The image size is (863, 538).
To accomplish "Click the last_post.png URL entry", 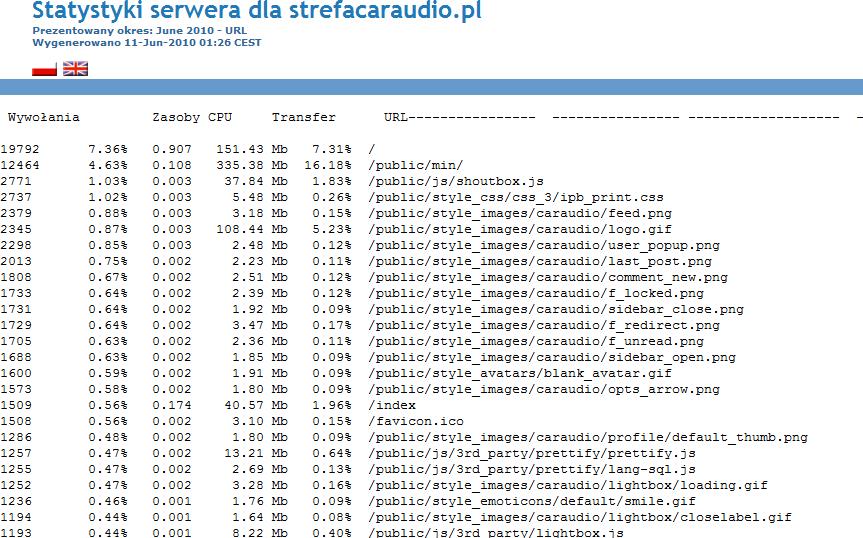I will point(539,261).
